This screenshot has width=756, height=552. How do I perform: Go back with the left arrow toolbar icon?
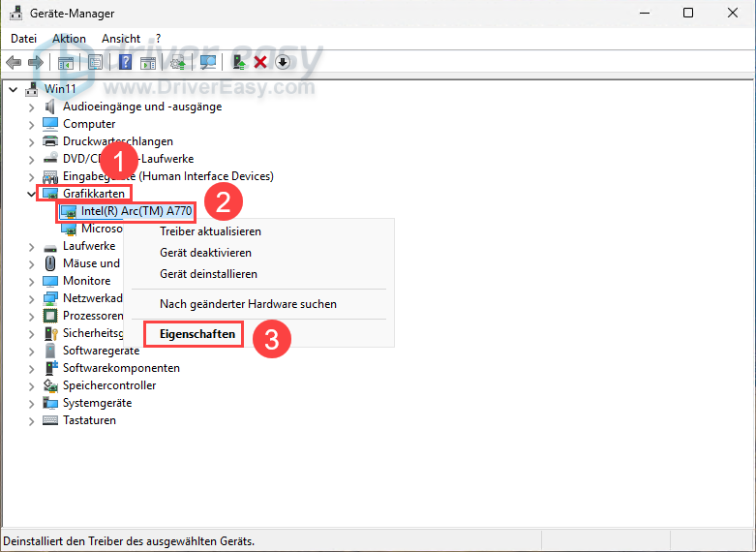(14, 62)
